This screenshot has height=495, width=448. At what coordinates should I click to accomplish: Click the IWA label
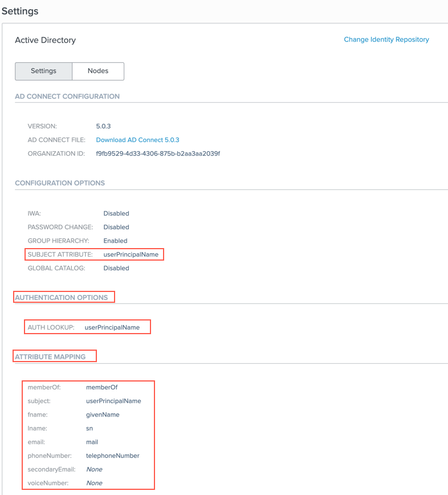[34, 213]
